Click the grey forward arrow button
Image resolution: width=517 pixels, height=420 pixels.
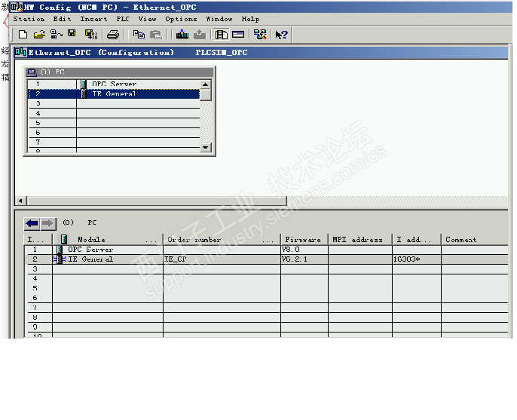tap(47, 223)
